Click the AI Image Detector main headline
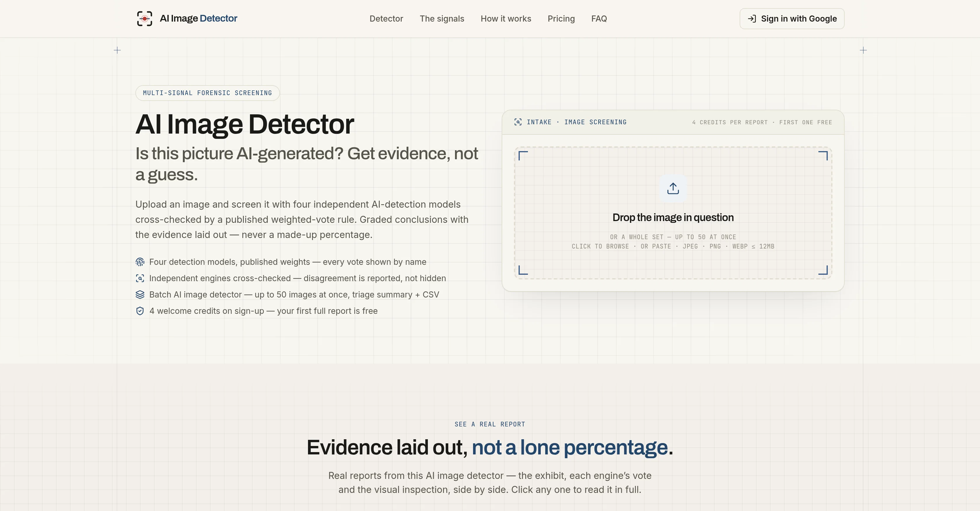 click(245, 125)
